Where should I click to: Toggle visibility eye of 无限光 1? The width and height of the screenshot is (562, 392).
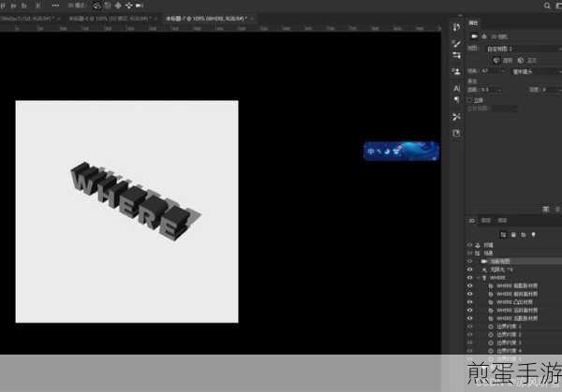469,269
